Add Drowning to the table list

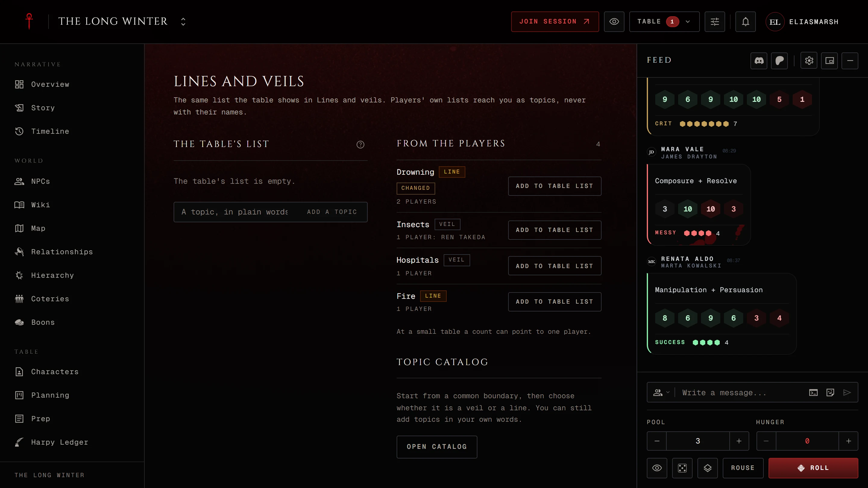point(554,186)
